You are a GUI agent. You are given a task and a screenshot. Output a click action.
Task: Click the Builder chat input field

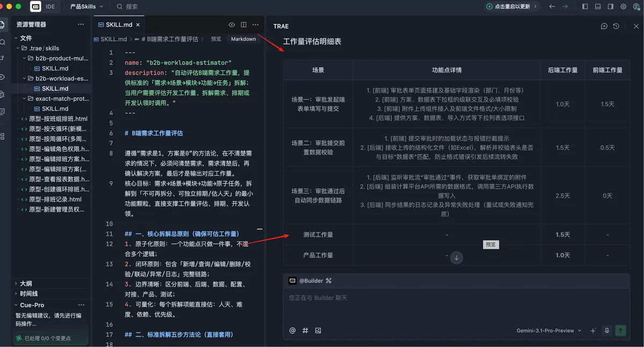[456, 298]
